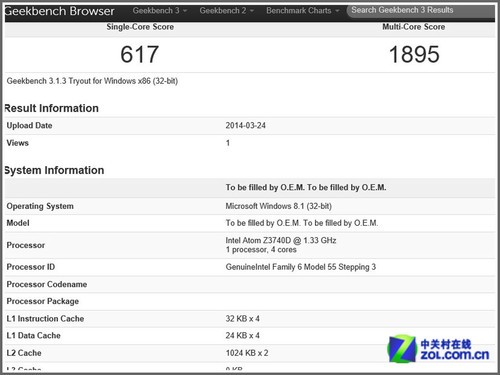Image resolution: width=500 pixels, height=375 pixels.
Task: Expand the Geekbench 2 menu
Action: tap(227, 11)
